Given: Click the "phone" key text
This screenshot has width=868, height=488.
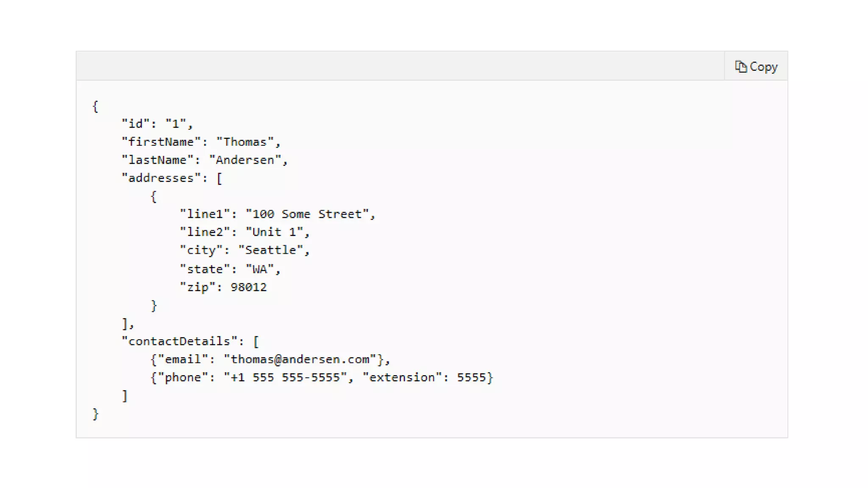Looking at the screenshot, I should [183, 377].
